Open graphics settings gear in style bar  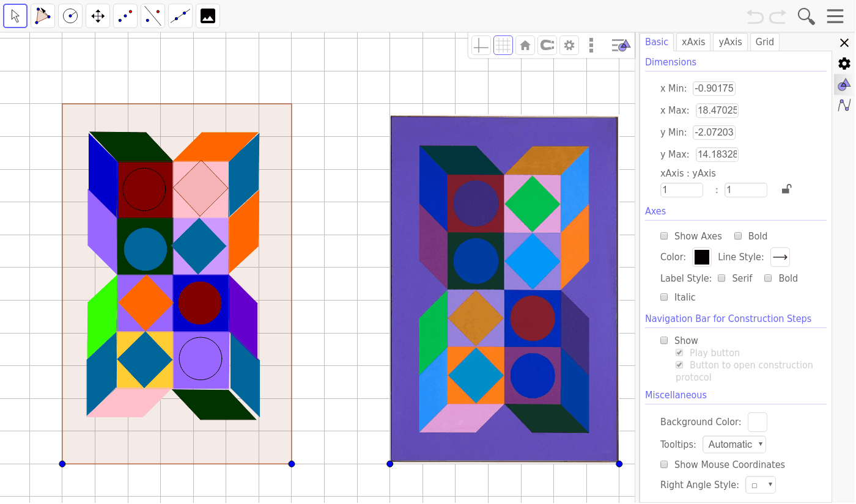[x=569, y=45]
